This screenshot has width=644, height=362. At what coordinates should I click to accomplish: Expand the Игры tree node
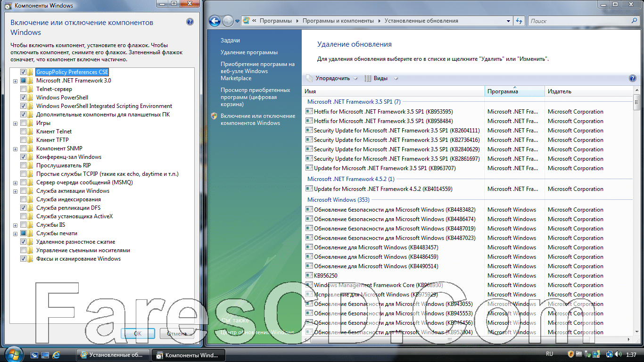[x=16, y=123]
